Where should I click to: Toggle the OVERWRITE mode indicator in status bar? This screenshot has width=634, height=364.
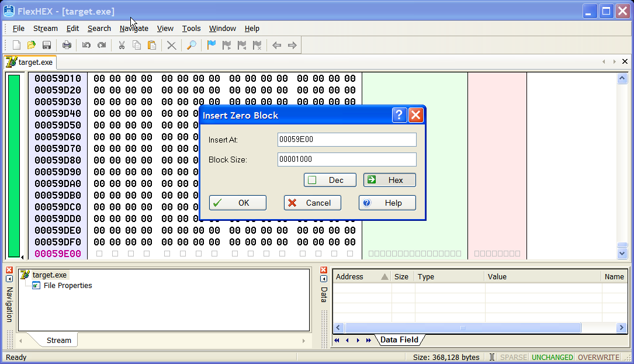(x=598, y=357)
